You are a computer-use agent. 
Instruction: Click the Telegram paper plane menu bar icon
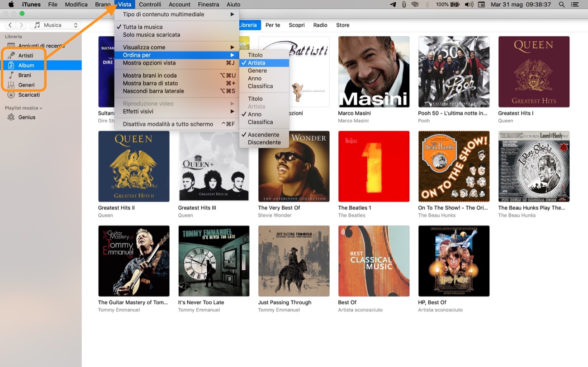click(392, 5)
